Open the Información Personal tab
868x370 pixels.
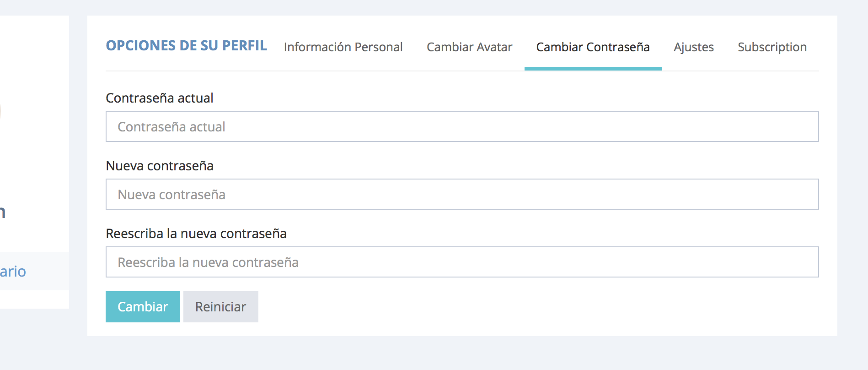[343, 47]
